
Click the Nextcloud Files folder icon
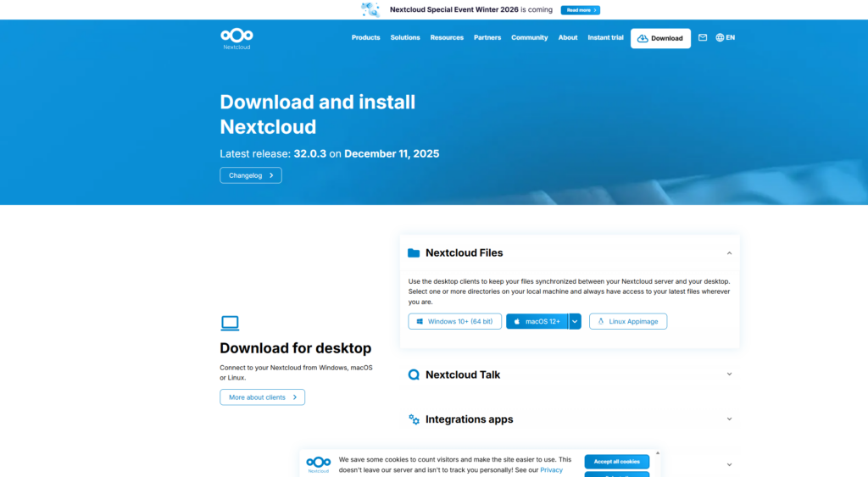pos(414,252)
